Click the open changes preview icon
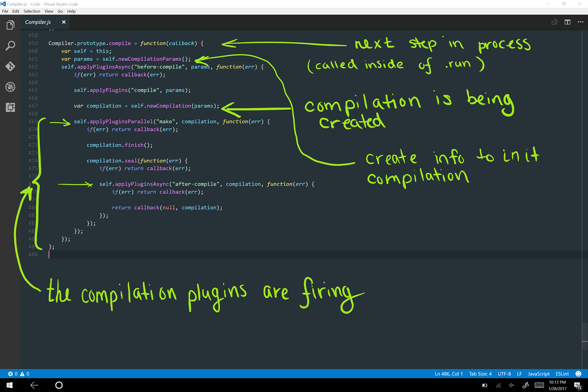This screenshot has width=588, height=392. [x=554, y=22]
